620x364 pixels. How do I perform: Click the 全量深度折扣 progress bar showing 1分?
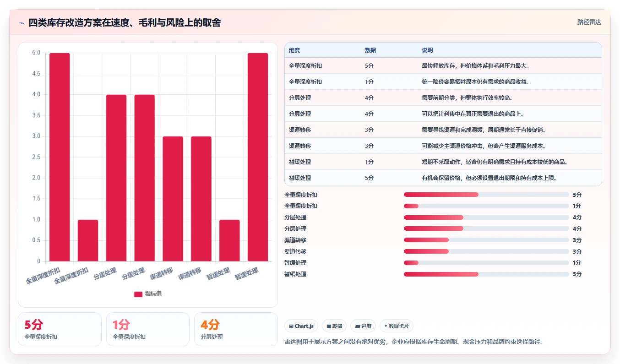pos(486,206)
